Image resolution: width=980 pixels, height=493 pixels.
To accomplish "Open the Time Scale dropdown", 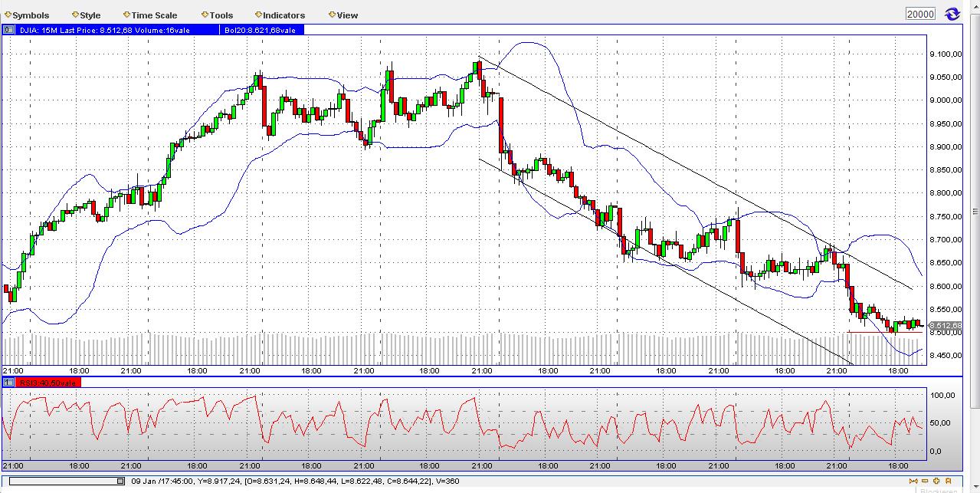I will click(x=151, y=15).
